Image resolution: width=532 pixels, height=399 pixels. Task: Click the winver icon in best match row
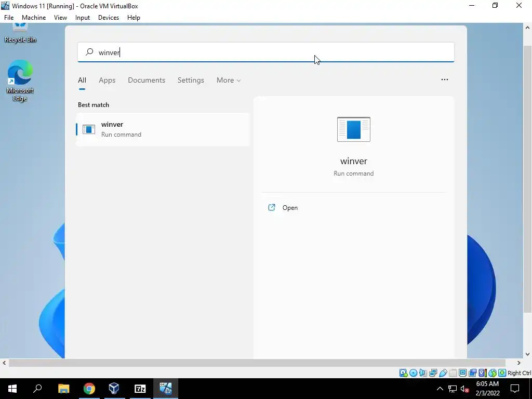(x=89, y=129)
